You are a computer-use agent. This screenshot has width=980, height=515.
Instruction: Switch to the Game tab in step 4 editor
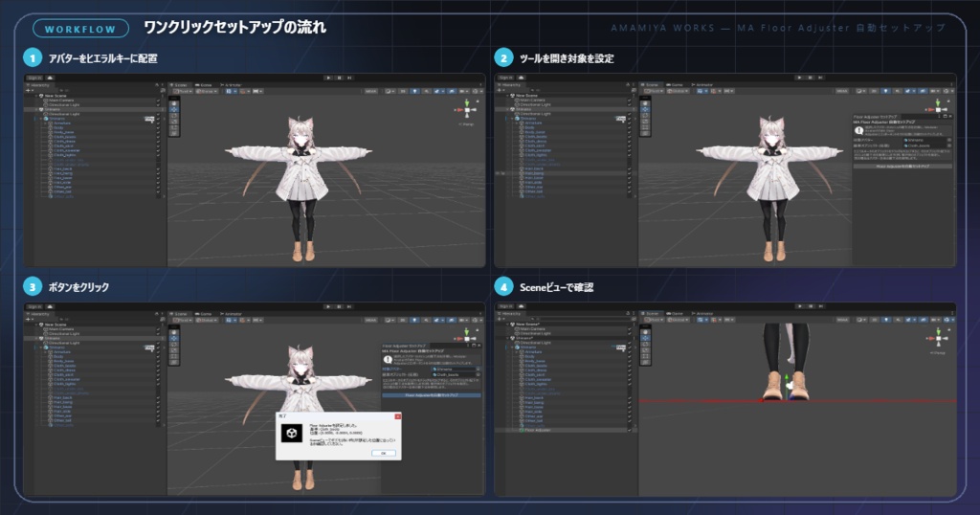click(x=675, y=314)
